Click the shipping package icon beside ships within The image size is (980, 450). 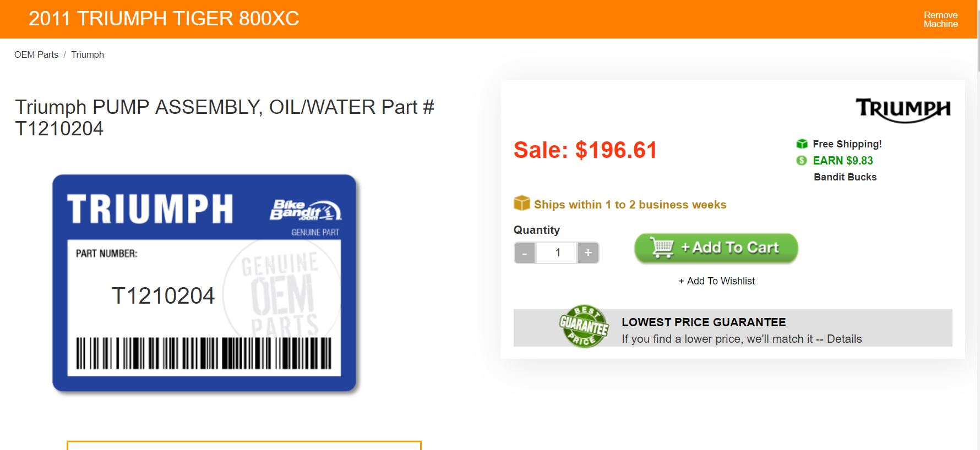coord(521,204)
